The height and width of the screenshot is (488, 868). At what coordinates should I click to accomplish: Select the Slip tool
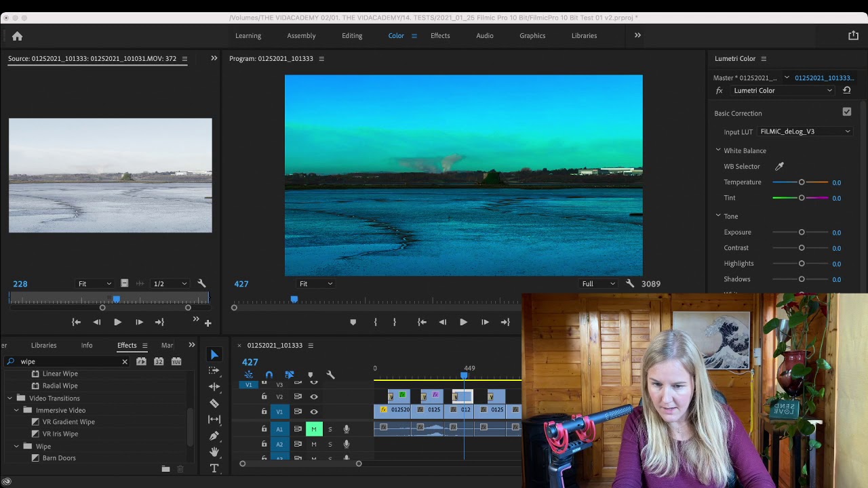[214, 420]
